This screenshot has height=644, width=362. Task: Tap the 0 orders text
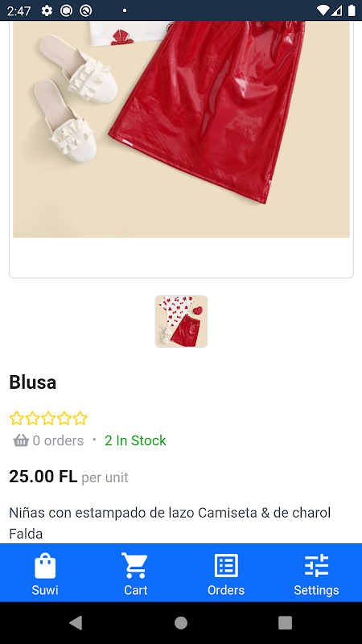[x=58, y=440]
